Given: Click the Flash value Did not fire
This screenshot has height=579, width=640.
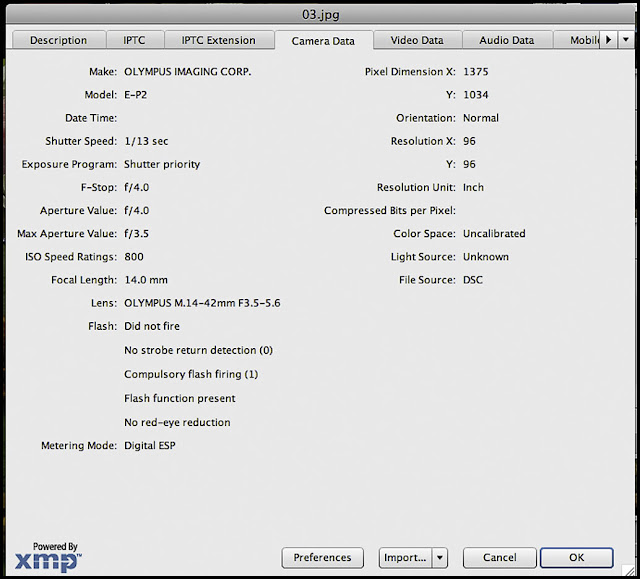Looking at the screenshot, I should pos(152,326).
